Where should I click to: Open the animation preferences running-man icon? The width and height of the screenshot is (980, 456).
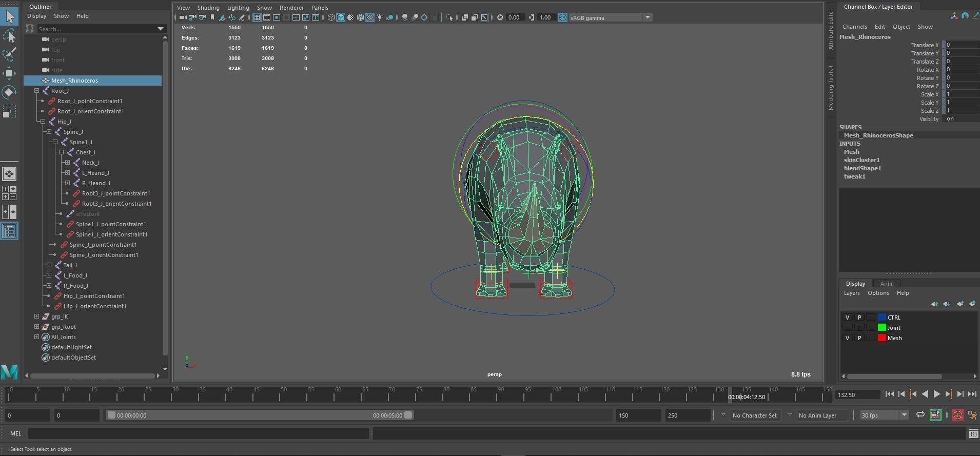[x=972, y=415]
